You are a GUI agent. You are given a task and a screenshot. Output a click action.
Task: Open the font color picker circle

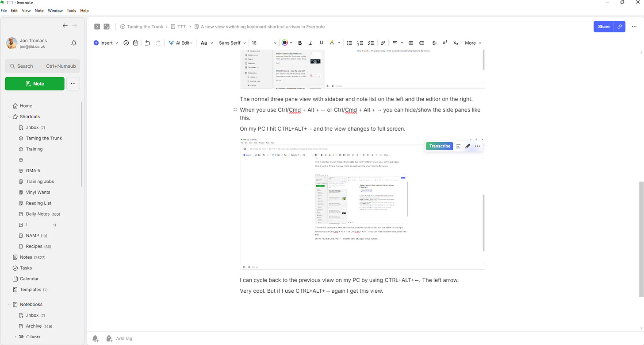click(285, 43)
